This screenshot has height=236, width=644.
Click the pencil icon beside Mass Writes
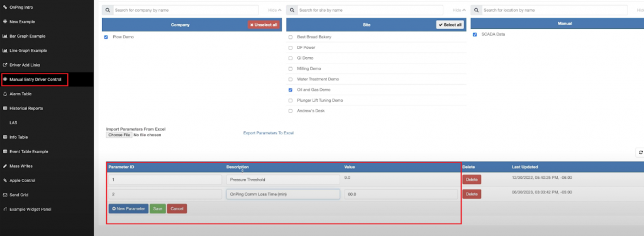click(x=5, y=166)
